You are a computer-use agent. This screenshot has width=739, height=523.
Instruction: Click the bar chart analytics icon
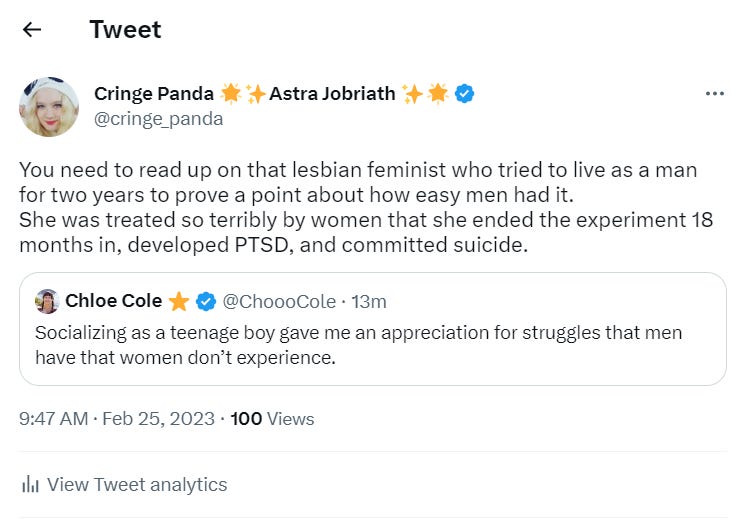(x=30, y=485)
